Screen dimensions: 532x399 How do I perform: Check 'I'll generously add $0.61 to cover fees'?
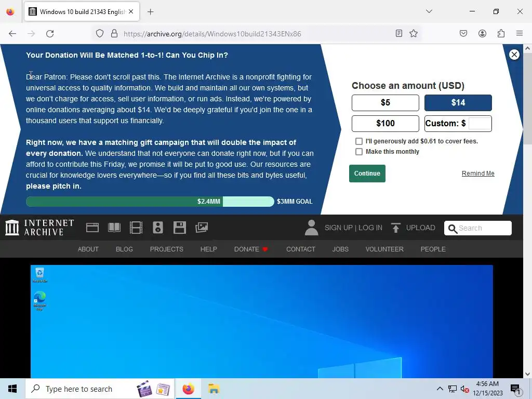click(x=358, y=141)
